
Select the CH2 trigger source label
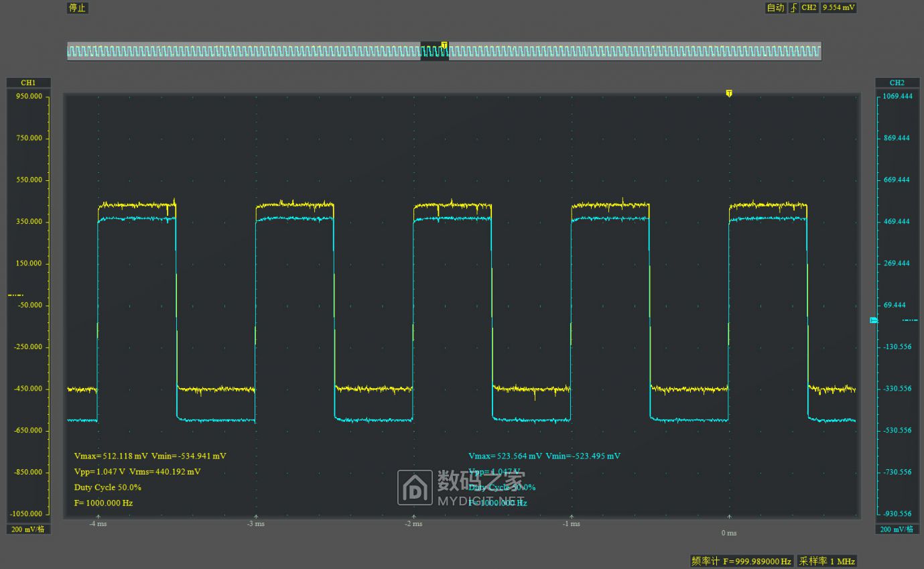pyautogui.click(x=809, y=8)
